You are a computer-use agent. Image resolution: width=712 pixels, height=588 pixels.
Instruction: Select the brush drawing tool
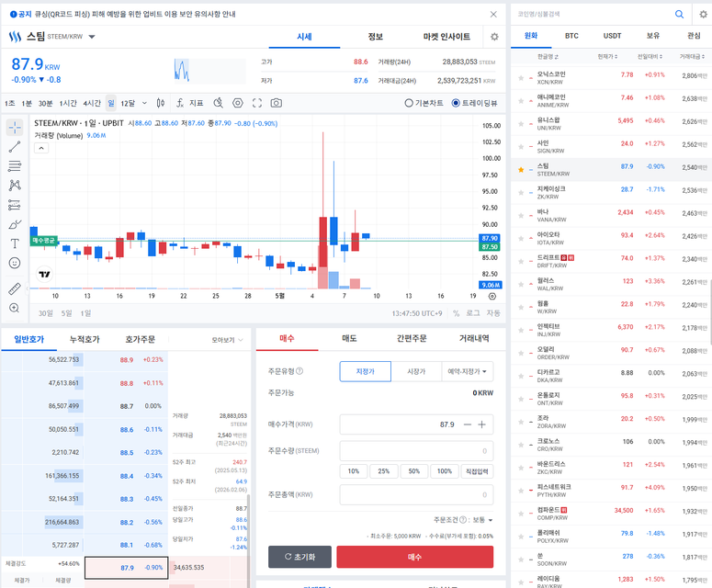pos(15,224)
